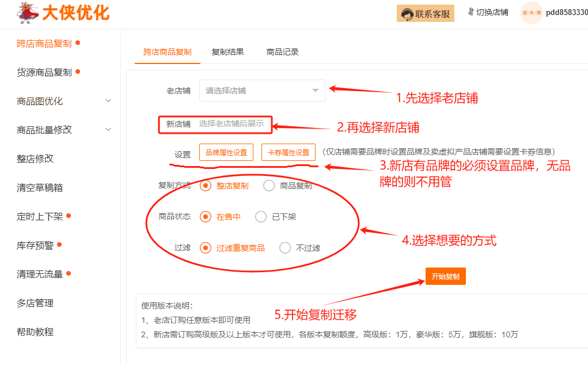
Task: Click the account name pdd8583330
Action: (567, 12)
